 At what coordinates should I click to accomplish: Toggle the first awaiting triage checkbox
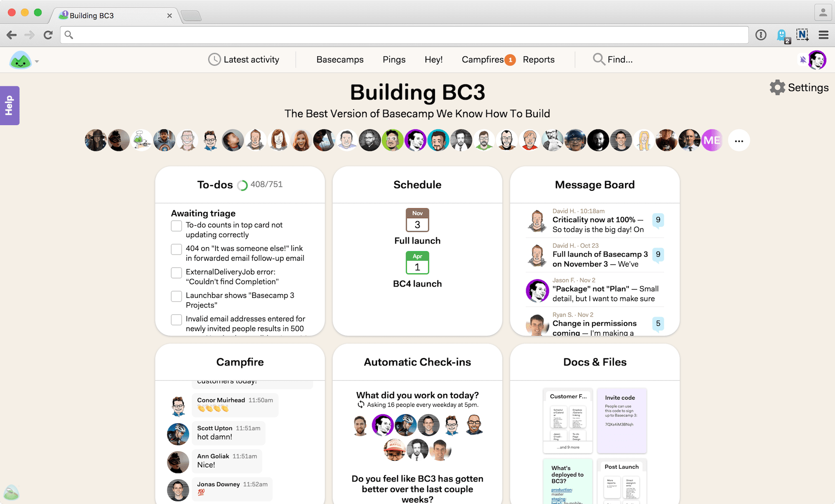[176, 225]
